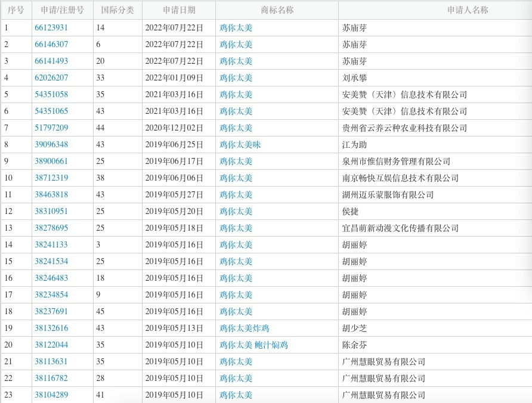Click the 商标名称 column header
The width and height of the screenshot is (532, 403).
[277, 10]
